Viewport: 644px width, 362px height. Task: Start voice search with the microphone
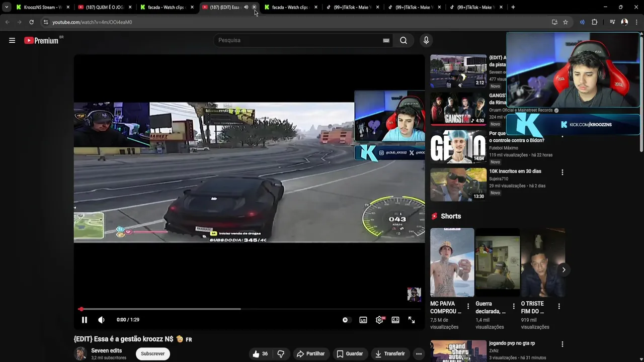(426, 40)
